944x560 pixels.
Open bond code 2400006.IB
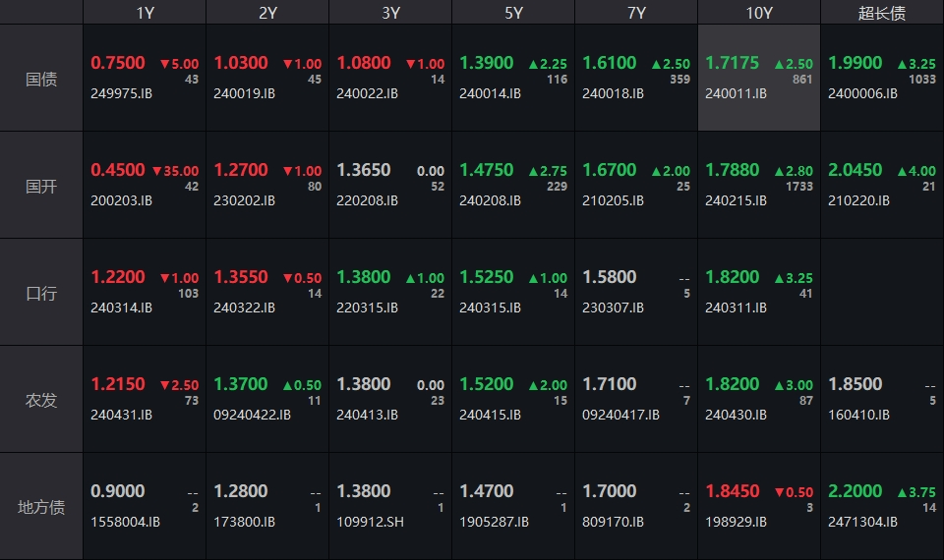pyautogui.click(x=862, y=94)
